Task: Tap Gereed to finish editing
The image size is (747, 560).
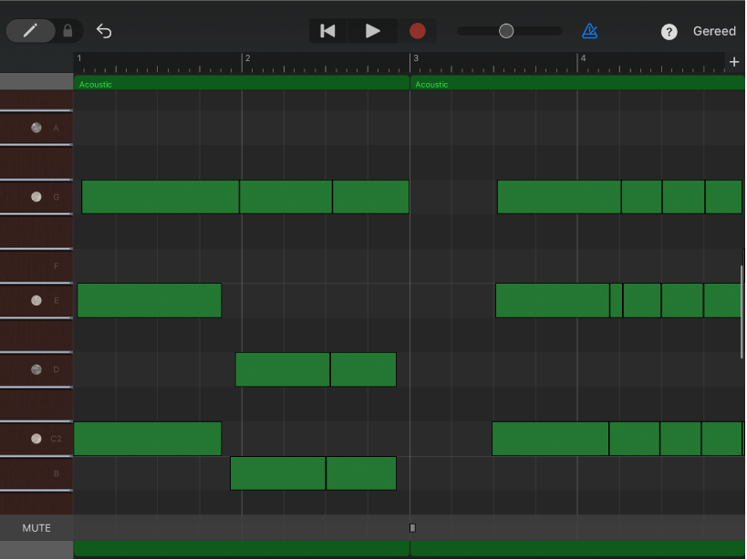Action: click(714, 31)
